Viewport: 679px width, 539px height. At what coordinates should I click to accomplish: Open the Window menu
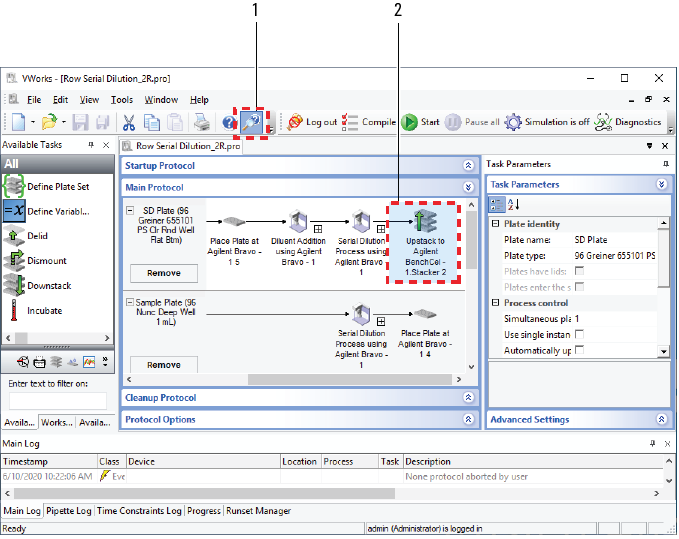coord(161,100)
